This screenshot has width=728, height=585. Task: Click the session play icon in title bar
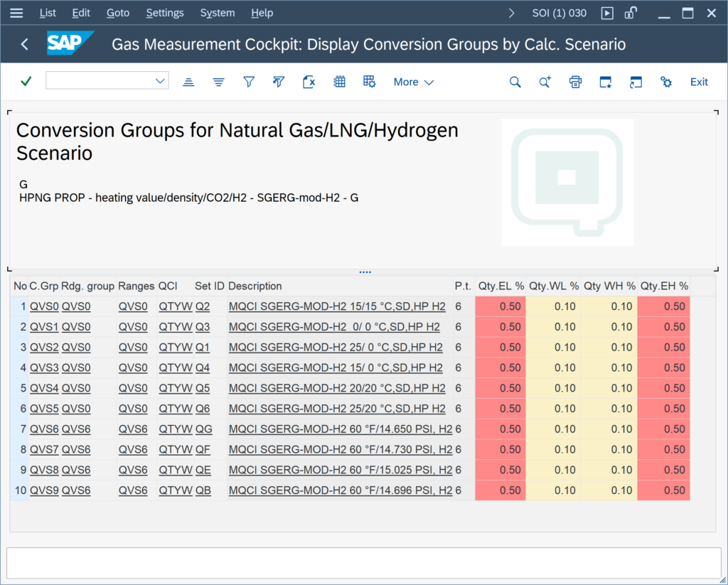607,13
